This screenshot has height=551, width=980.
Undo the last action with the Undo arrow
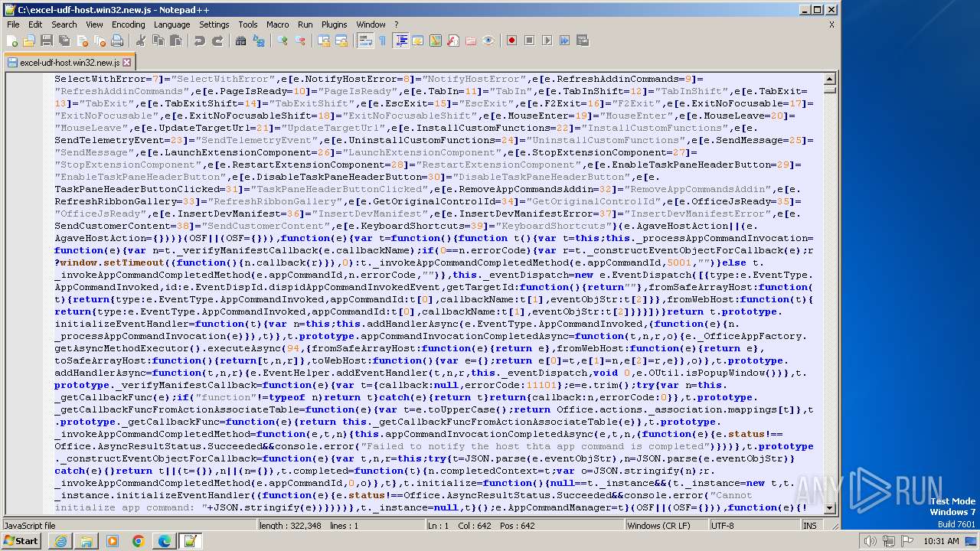pyautogui.click(x=199, y=41)
